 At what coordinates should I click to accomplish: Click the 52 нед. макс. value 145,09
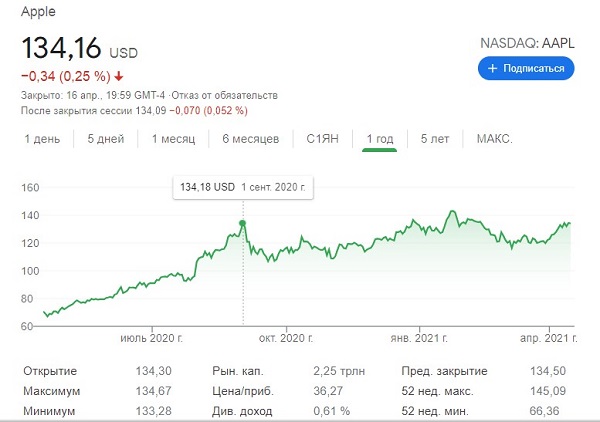pos(548,391)
